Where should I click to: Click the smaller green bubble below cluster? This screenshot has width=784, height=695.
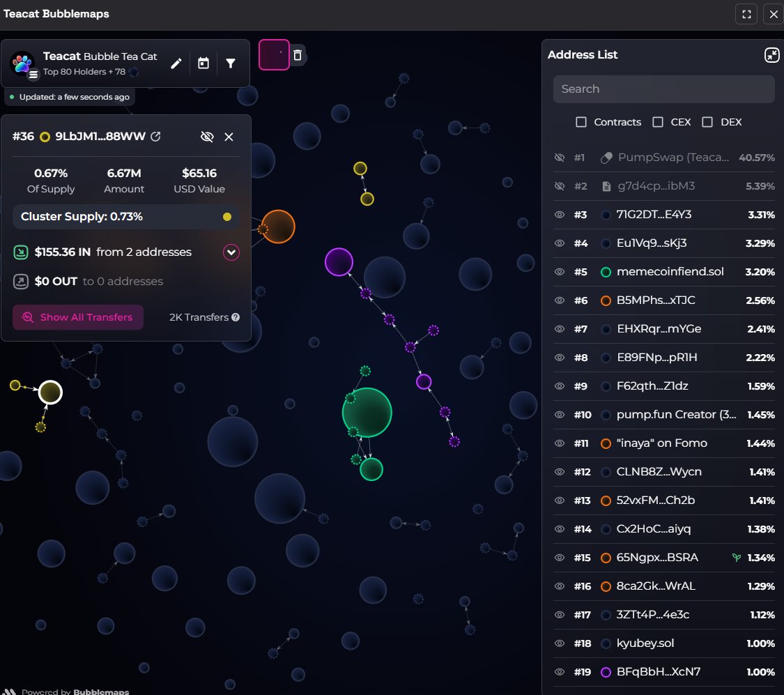(x=371, y=470)
